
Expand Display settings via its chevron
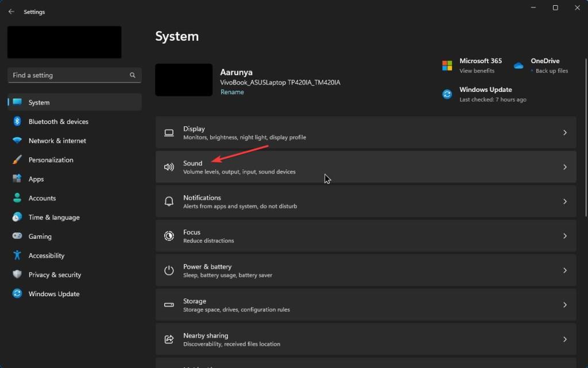(565, 133)
